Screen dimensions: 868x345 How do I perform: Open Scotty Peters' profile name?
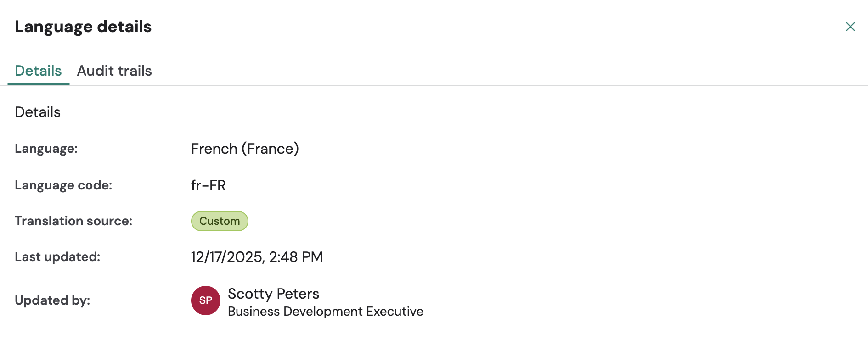click(x=273, y=294)
